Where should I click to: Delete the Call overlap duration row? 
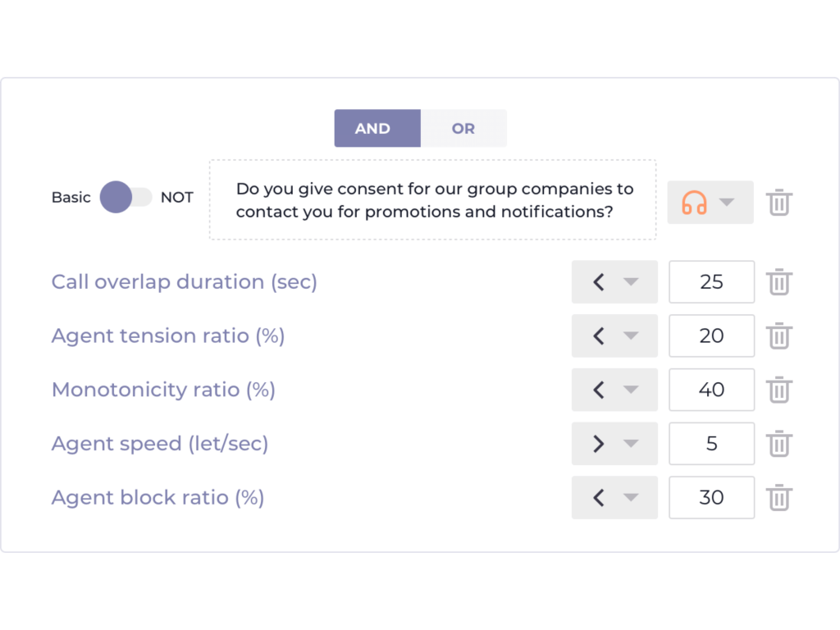778,282
